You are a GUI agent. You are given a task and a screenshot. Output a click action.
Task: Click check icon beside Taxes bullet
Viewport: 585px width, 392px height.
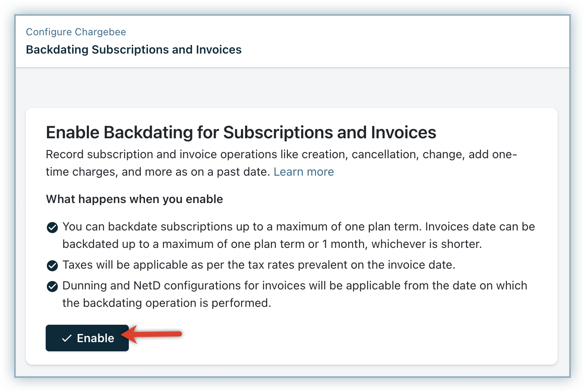click(x=52, y=266)
